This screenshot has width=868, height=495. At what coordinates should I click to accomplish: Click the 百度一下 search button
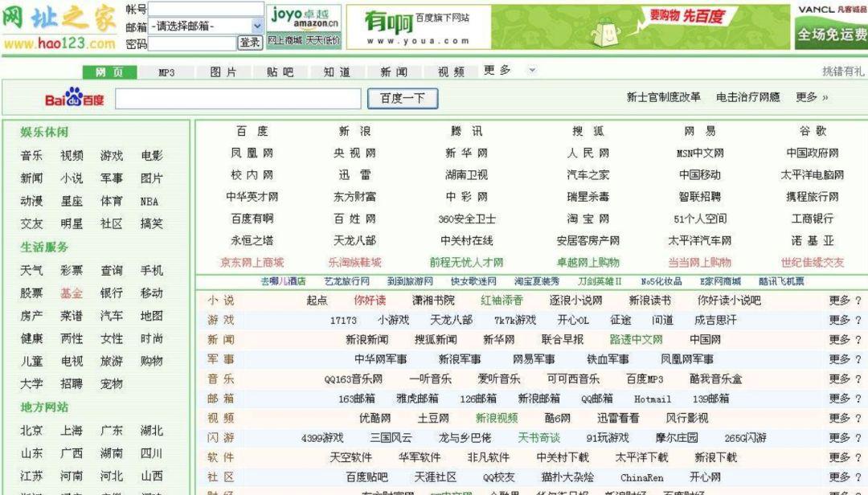tap(403, 99)
